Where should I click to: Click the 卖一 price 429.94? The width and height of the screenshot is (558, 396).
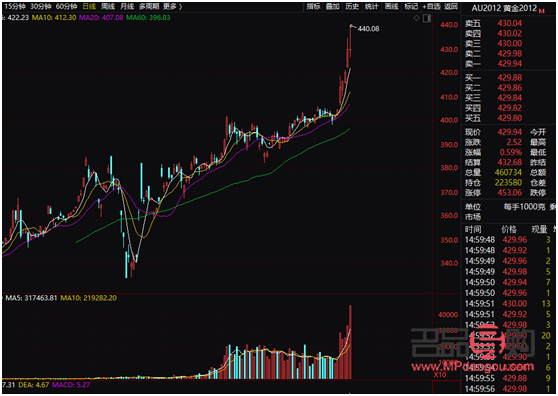tap(510, 64)
